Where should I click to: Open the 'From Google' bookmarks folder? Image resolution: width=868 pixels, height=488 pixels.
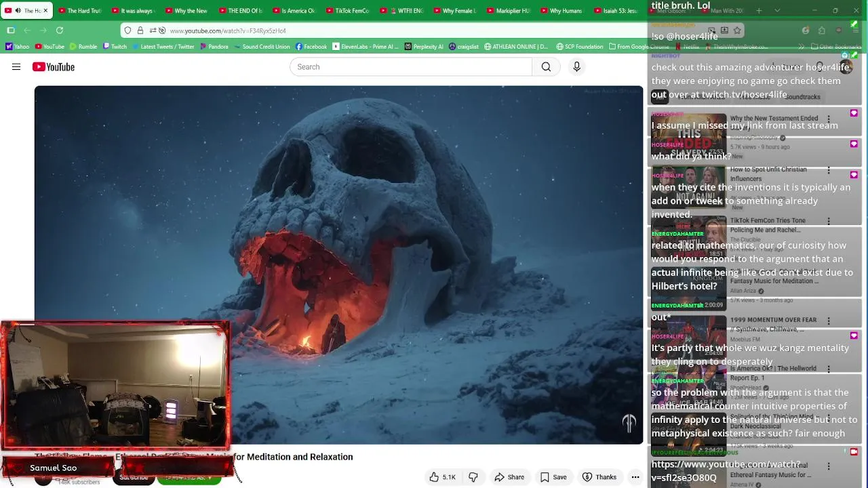pos(639,47)
